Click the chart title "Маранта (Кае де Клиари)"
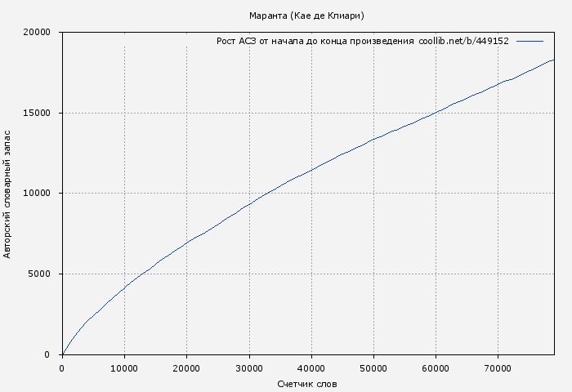 (x=306, y=16)
